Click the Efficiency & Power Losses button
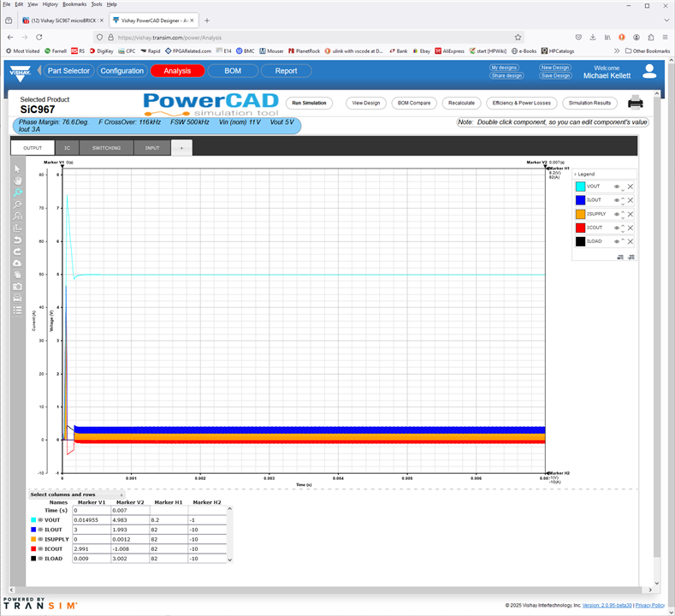Image resolution: width=675 pixels, height=616 pixels. pyautogui.click(x=521, y=103)
